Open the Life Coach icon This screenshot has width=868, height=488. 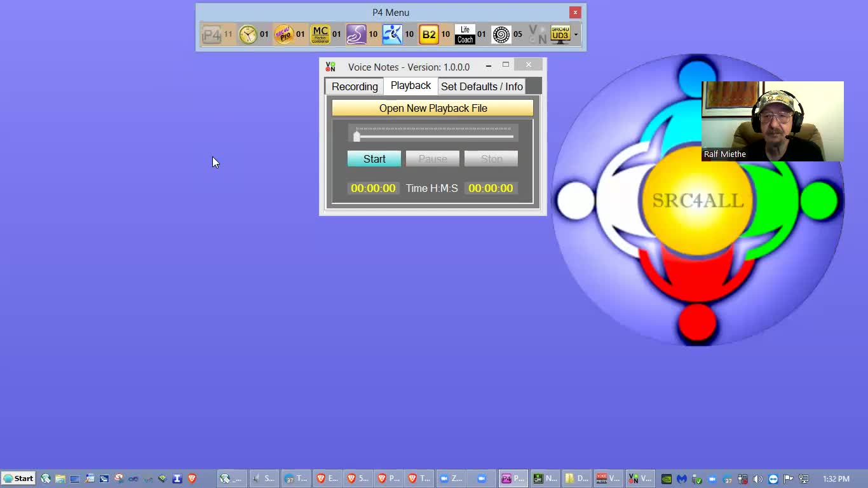click(x=465, y=34)
